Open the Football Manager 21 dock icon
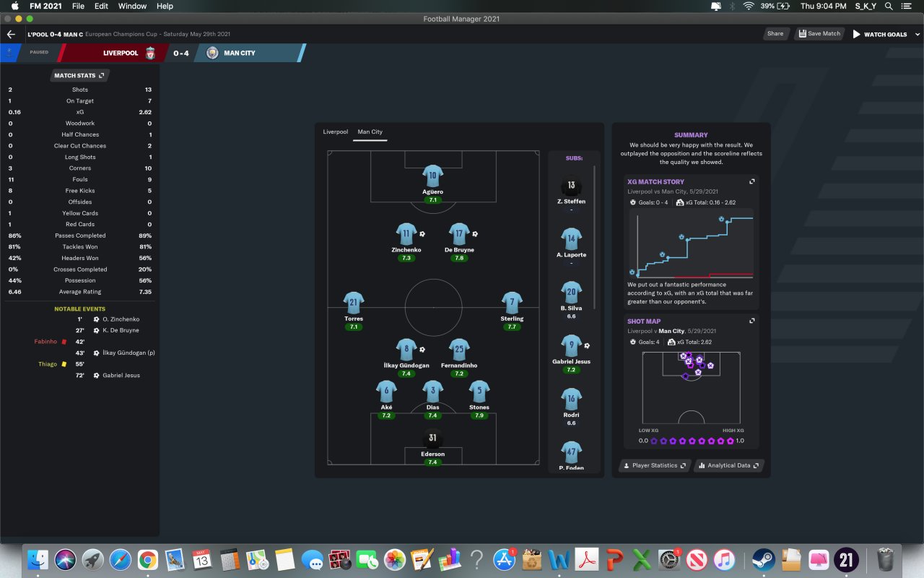The height and width of the screenshot is (578, 924). [x=846, y=559]
